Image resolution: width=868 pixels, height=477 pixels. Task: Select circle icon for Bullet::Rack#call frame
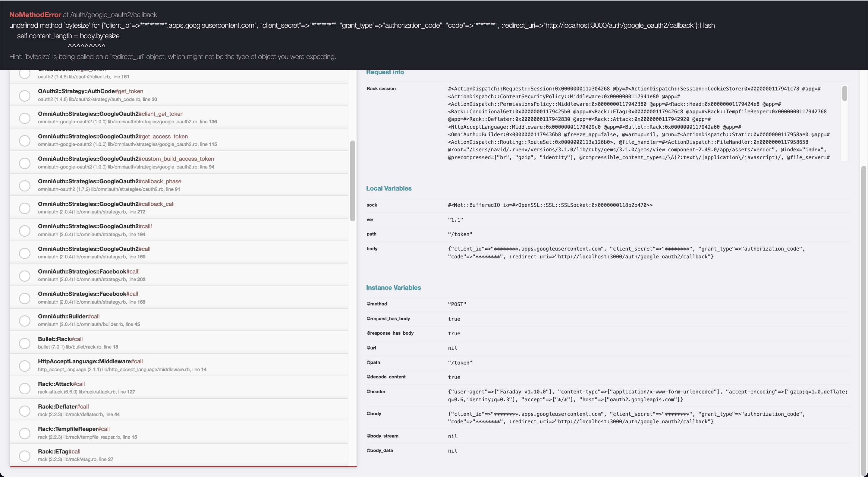pos(25,343)
